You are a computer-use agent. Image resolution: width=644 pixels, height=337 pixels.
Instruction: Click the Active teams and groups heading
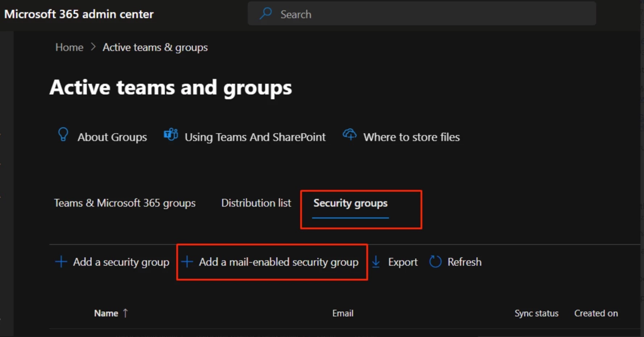coord(170,88)
